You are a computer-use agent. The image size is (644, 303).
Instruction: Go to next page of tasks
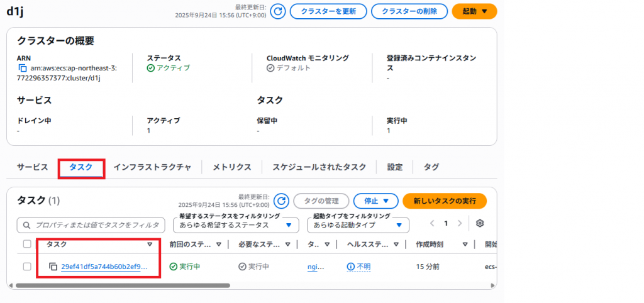tap(460, 224)
